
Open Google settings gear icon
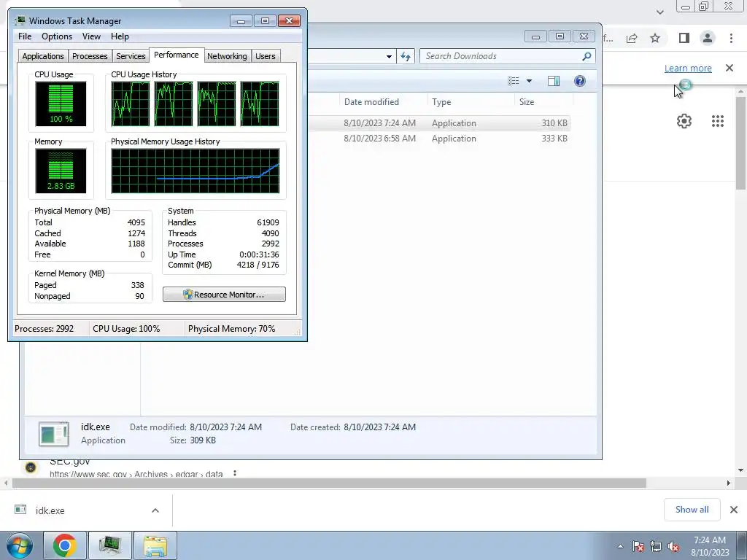tap(684, 121)
